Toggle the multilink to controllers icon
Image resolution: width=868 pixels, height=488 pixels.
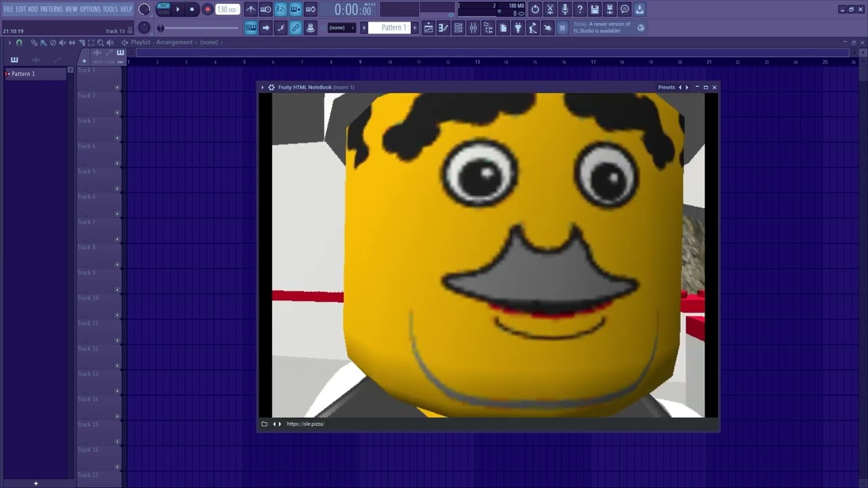296,28
